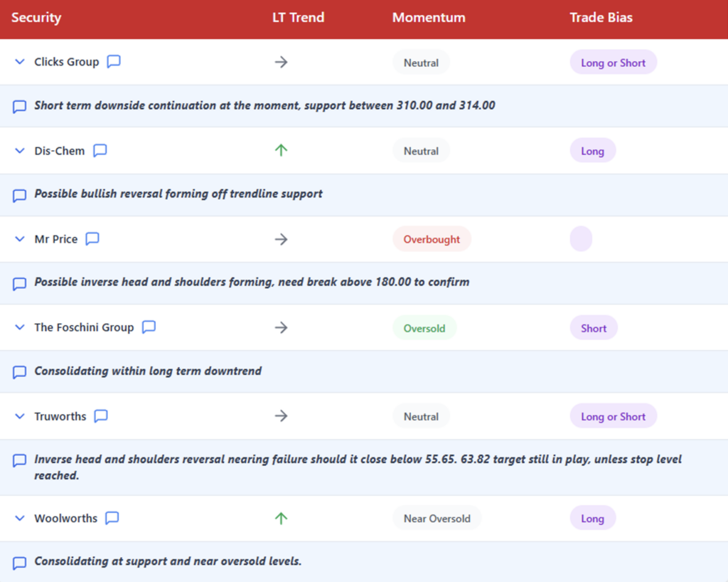Toggle the chevron next to Mr Price
This screenshot has height=582, width=728.
[20, 239]
